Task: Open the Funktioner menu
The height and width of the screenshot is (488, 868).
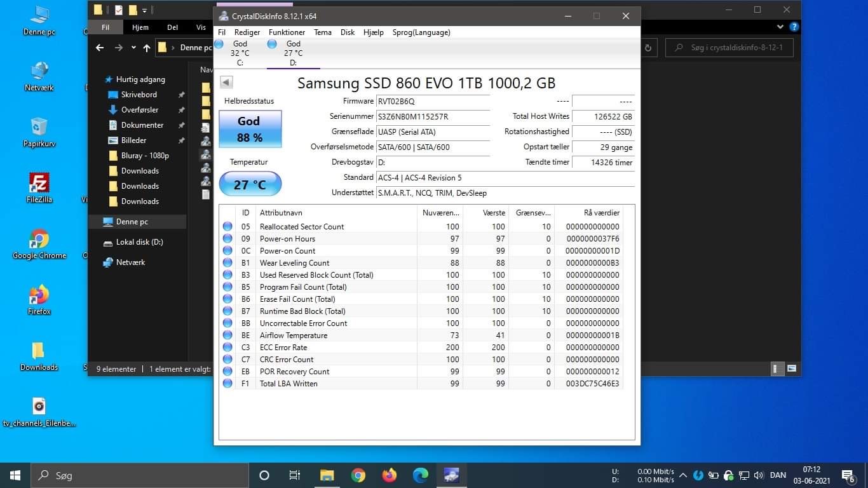Action: click(287, 32)
